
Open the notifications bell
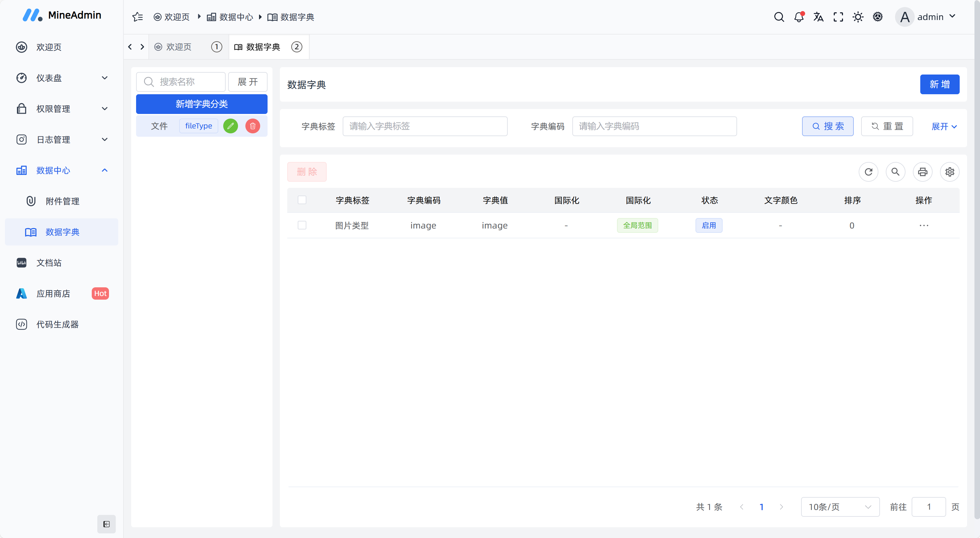pyautogui.click(x=799, y=17)
